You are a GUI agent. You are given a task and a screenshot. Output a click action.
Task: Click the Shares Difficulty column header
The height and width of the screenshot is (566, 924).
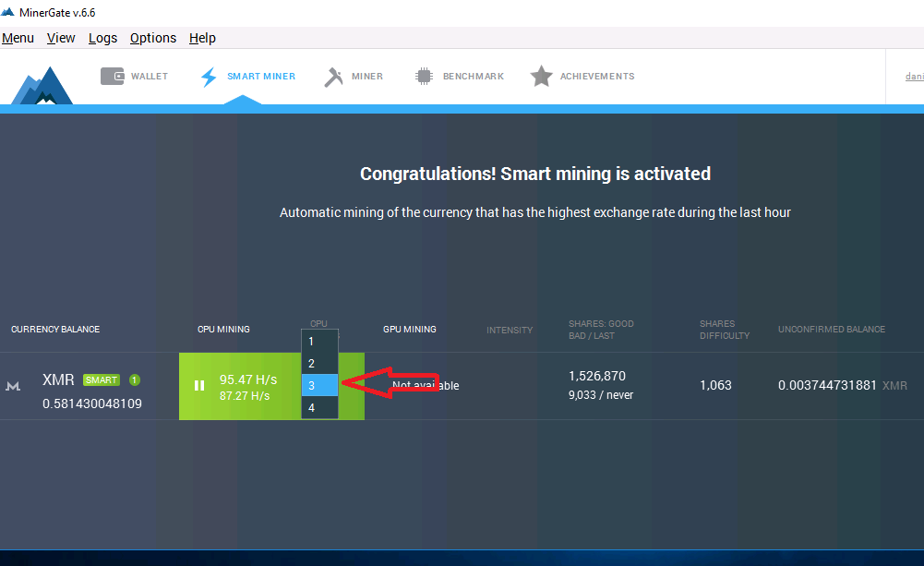tap(725, 330)
